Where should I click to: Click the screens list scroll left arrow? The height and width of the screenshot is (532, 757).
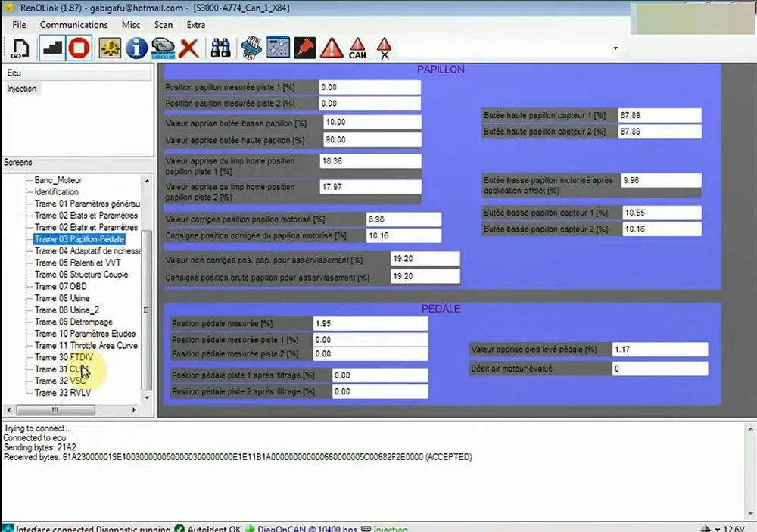[8, 410]
